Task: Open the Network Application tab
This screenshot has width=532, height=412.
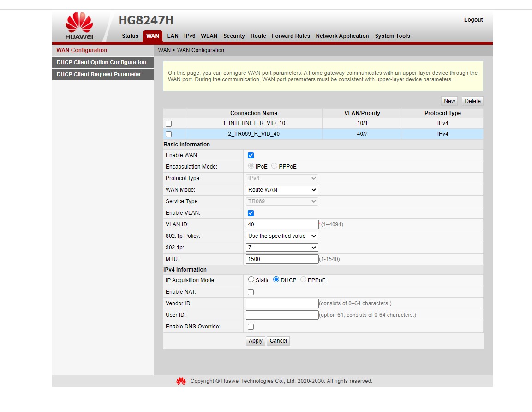Action: (x=342, y=36)
